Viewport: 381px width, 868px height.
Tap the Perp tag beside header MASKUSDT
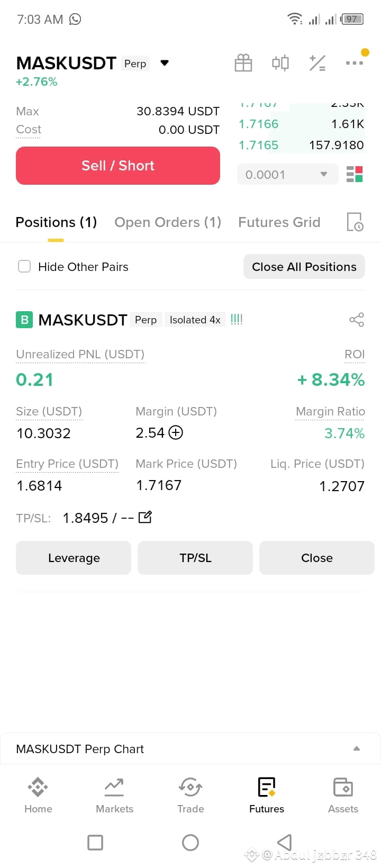pyautogui.click(x=135, y=64)
